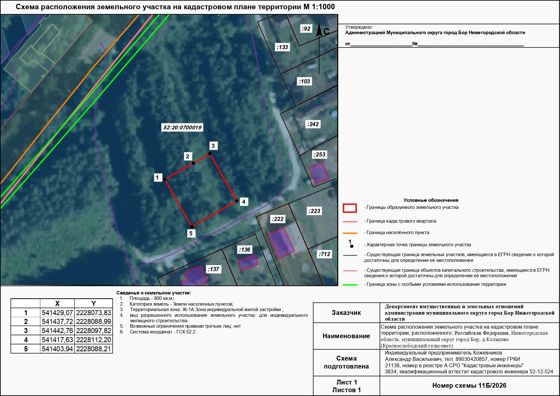Click 'Сведения о земельном участке' heading
The height and width of the screenshot is (396, 560).
pyautogui.click(x=154, y=293)
